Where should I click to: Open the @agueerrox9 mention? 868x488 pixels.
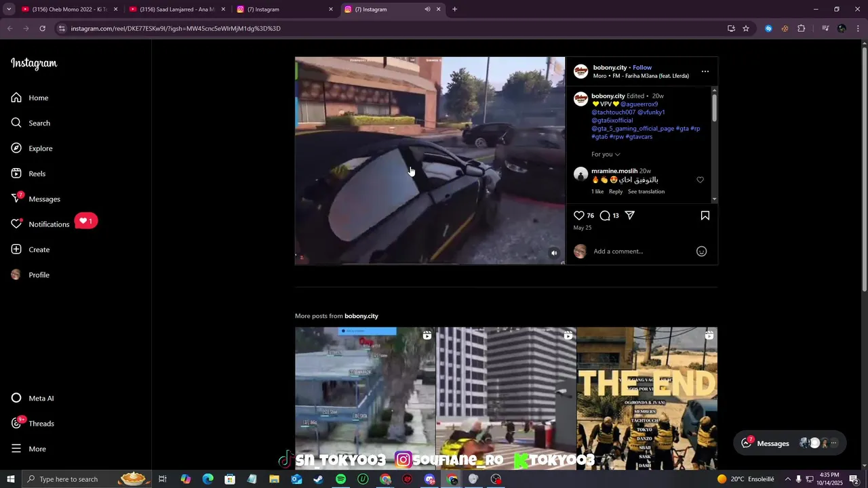click(x=639, y=104)
